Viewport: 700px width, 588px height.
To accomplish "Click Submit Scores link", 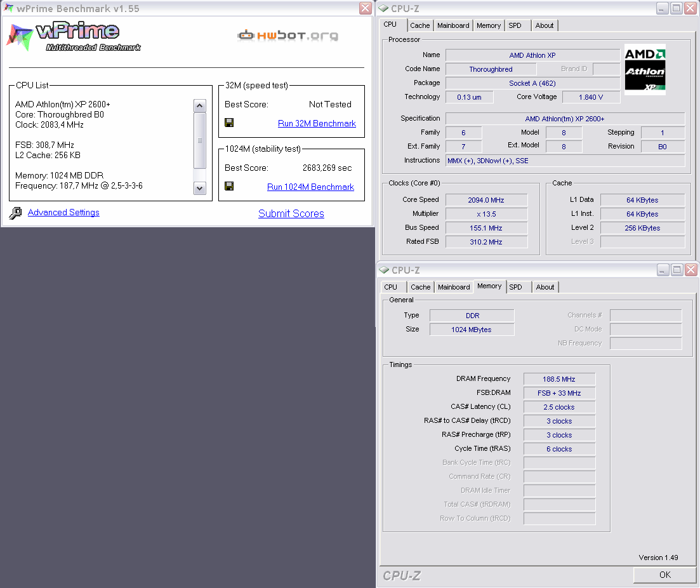I will click(x=291, y=213).
